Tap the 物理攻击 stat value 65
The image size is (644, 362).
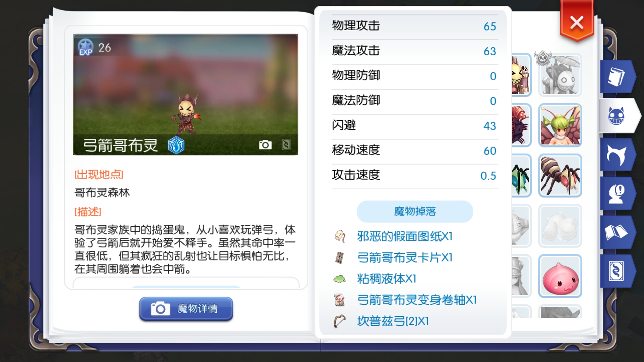490,26
